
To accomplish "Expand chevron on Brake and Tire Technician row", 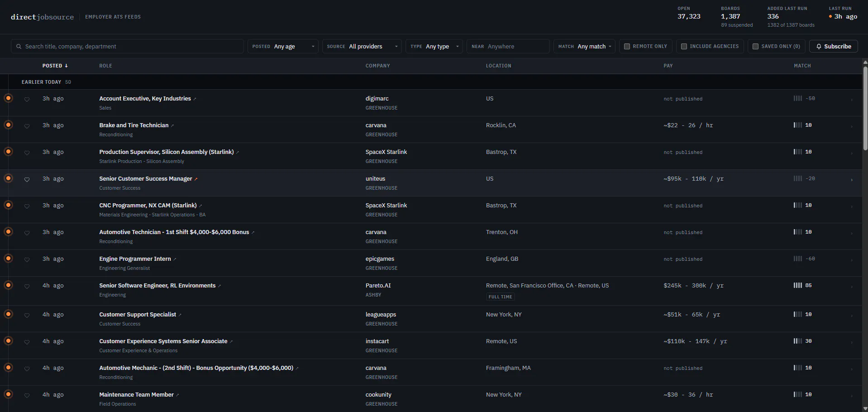I will click(852, 126).
